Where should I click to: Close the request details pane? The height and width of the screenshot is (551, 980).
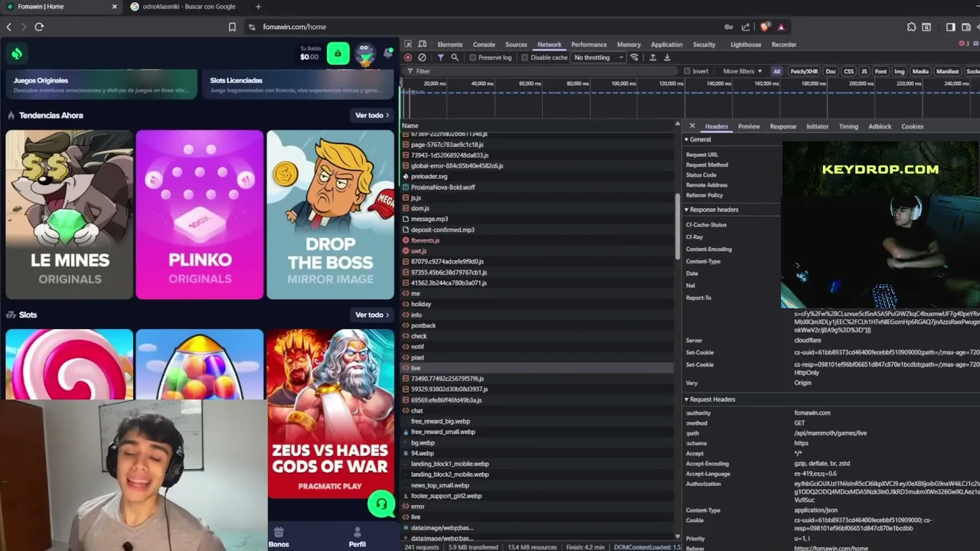coord(692,126)
